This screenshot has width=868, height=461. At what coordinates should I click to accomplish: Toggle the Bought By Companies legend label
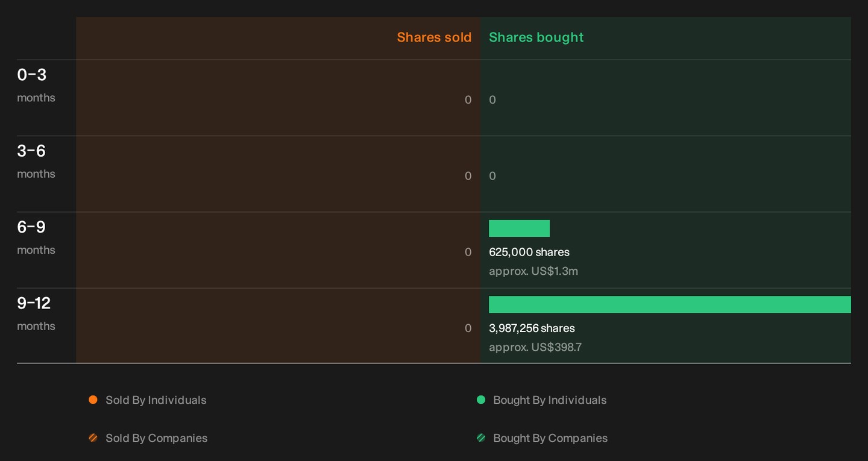(550, 438)
